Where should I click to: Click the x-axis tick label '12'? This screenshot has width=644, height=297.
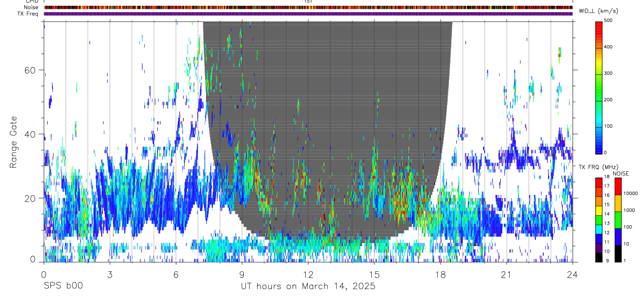click(308, 274)
